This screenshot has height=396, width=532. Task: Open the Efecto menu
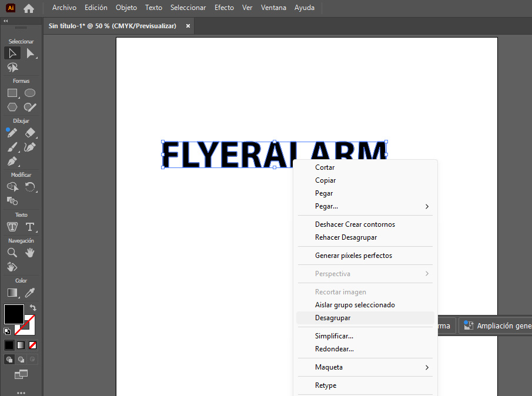[224, 8]
